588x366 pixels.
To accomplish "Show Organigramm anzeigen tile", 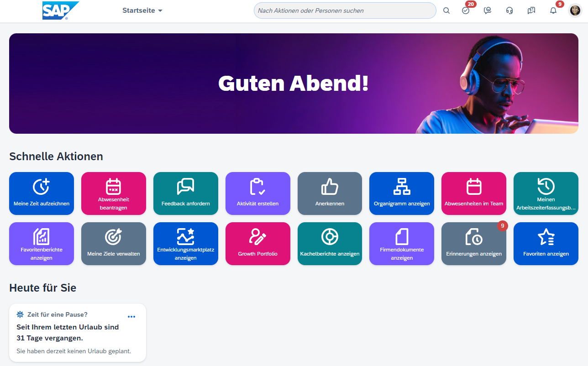I will coord(402,193).
